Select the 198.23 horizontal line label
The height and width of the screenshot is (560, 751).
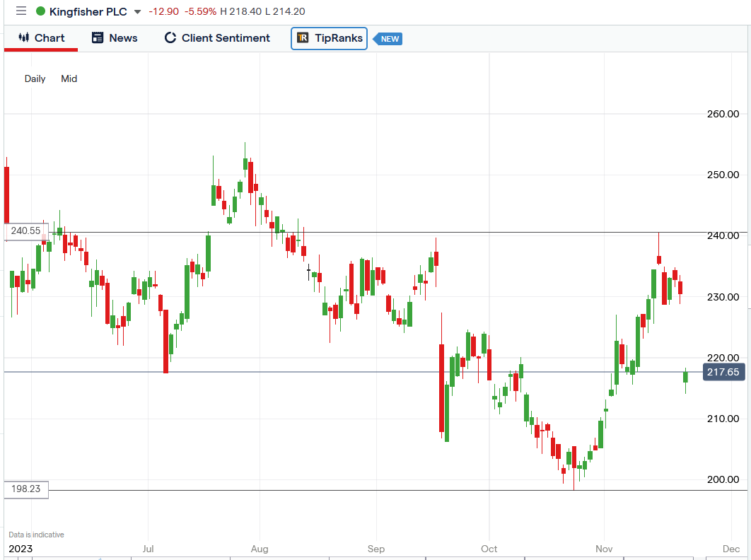pos(26,489)
